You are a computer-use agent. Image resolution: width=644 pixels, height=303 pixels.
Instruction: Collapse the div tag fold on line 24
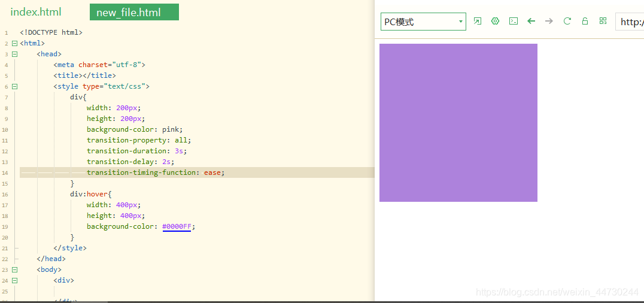[15, 280]
